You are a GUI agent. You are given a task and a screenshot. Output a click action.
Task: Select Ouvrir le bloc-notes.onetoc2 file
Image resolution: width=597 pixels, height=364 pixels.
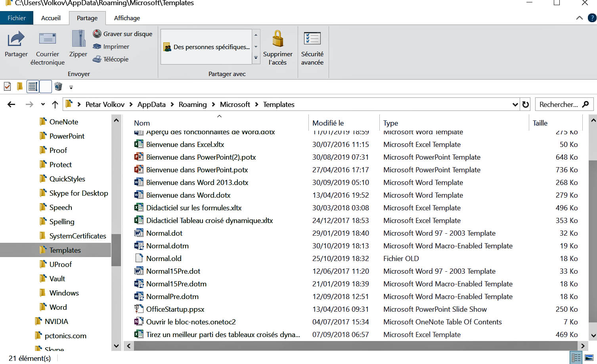[191, 322]
